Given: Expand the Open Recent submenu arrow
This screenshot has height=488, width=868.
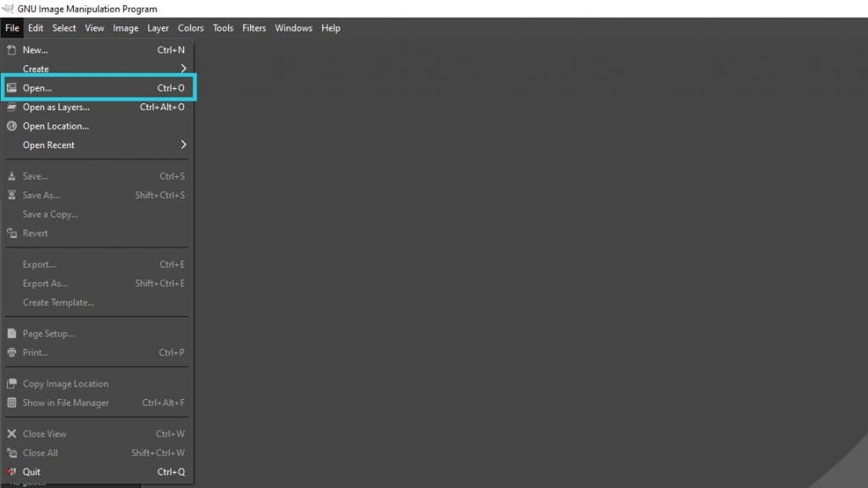Looking at the screenshot, I should pos(183,145).
